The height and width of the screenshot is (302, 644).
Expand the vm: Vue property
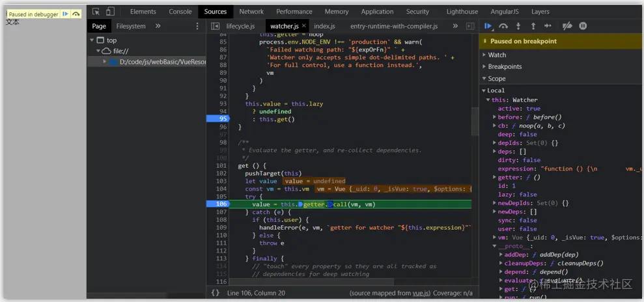pyautogui.click(x=494, y=237)
